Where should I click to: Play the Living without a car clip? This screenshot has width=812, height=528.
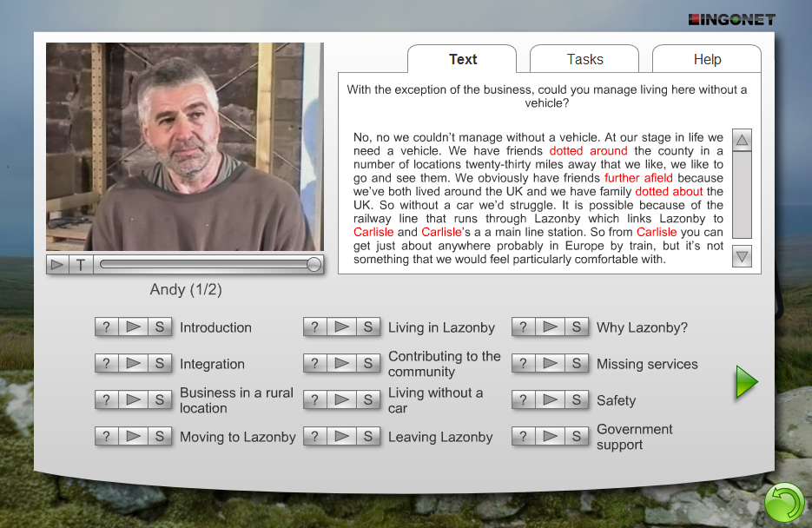click(x=342, y=399)
